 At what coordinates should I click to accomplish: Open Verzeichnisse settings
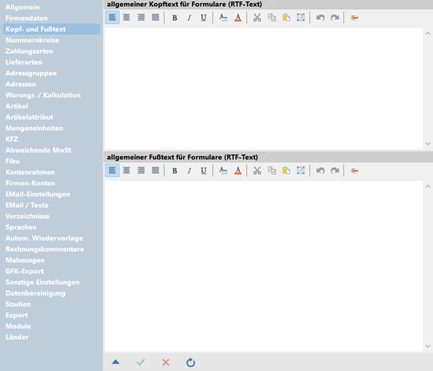27,216
